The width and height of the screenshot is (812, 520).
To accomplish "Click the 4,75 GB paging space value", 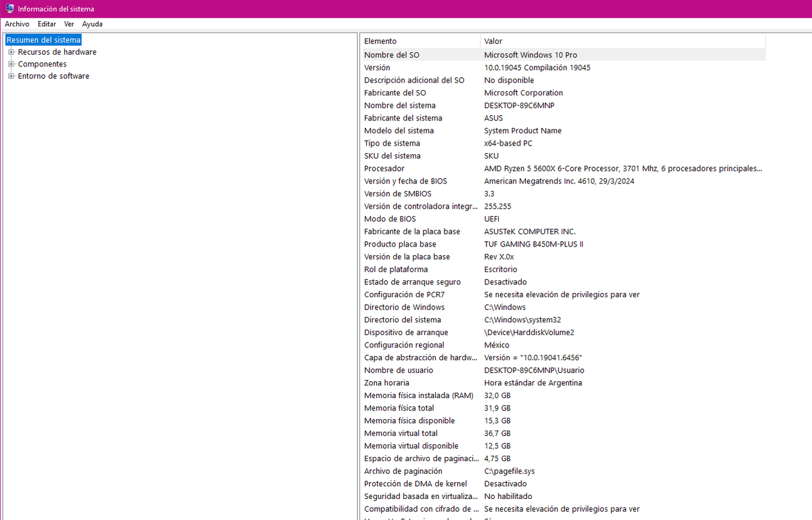I will (x=497, y=458).
